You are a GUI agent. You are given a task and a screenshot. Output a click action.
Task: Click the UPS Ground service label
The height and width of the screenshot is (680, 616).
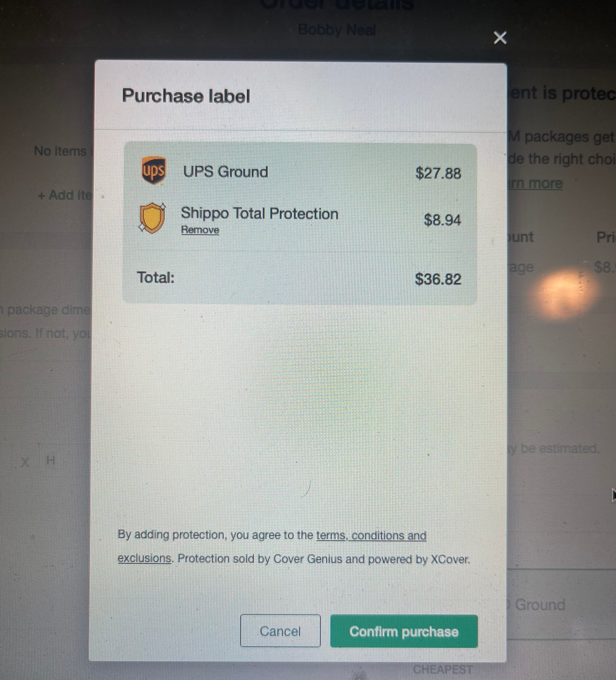pos(225,172)
